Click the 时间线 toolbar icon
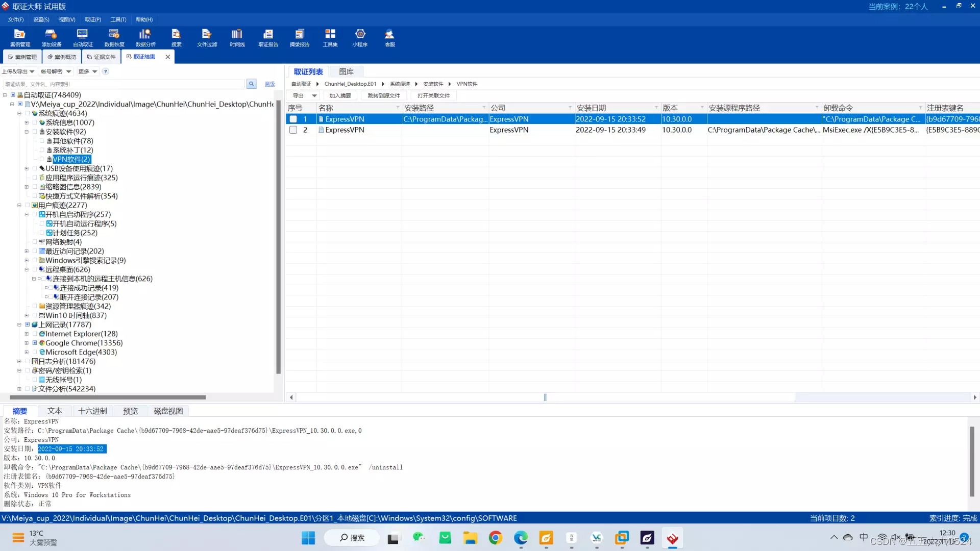The width and height of the screenshot is (980, 551). tap(237, 38)
